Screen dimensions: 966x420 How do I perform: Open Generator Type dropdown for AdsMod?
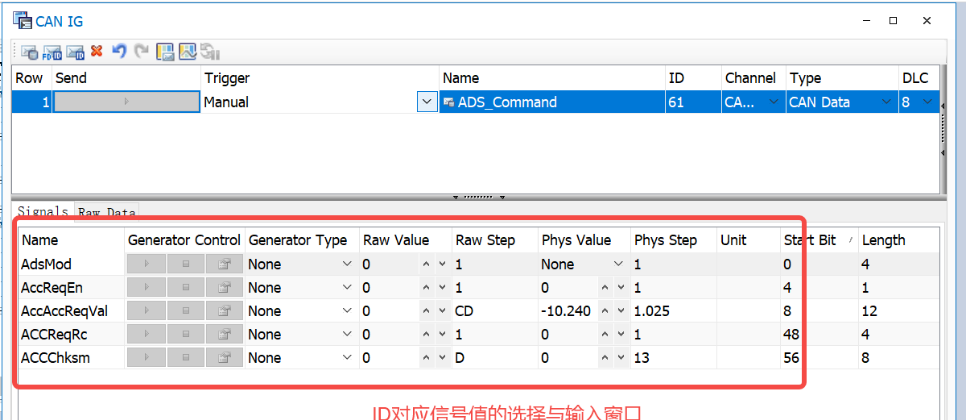click(x=347, y=264)
